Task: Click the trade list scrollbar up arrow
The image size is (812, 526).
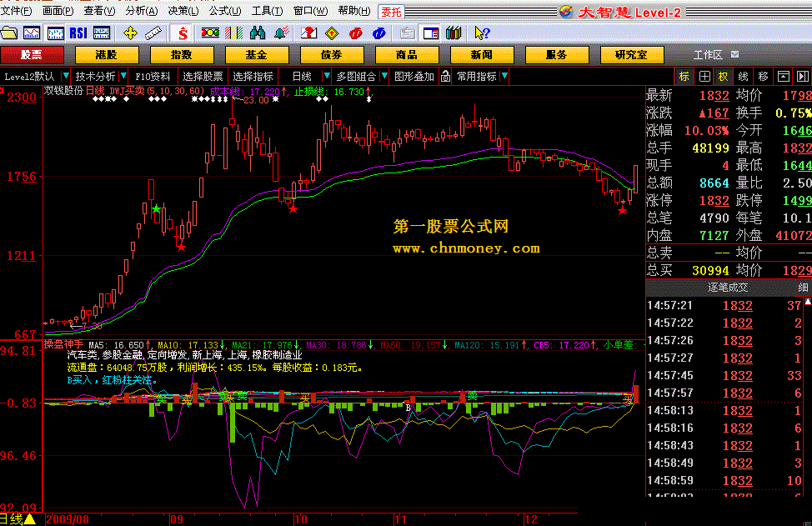Action: (807, 302)
